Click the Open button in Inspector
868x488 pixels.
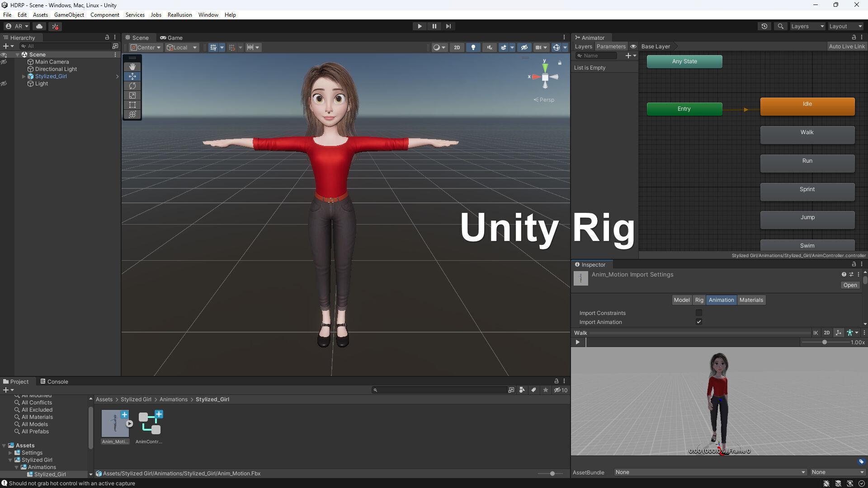point(849,285)
